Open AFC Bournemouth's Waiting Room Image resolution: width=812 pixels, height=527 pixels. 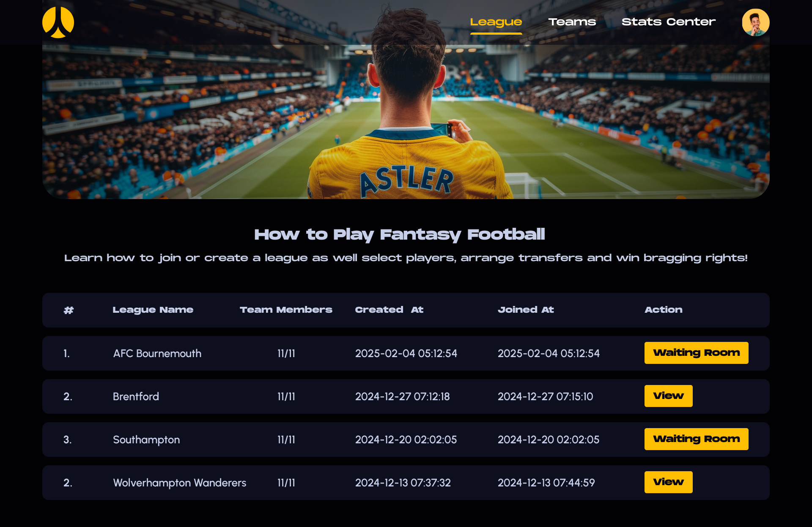coord(696,353)
